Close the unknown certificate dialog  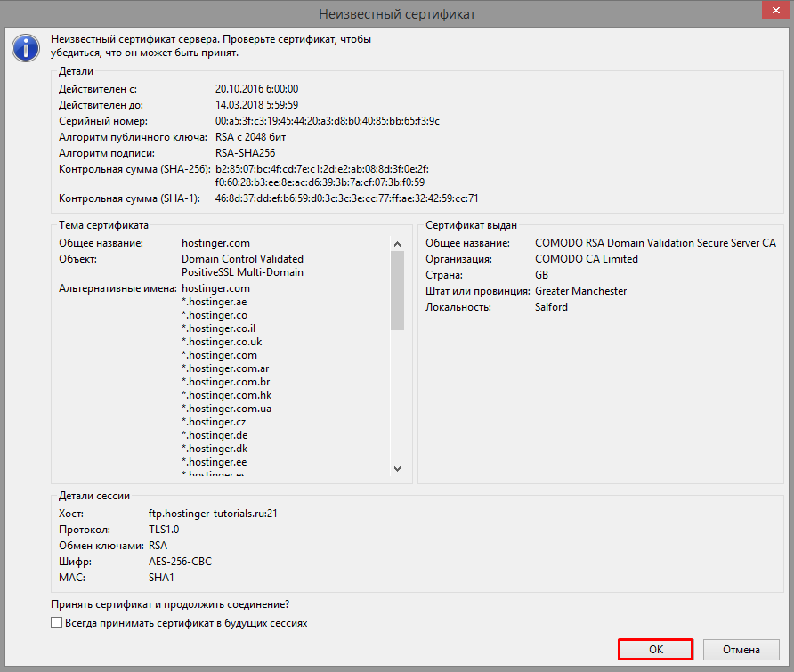point(776,10)
